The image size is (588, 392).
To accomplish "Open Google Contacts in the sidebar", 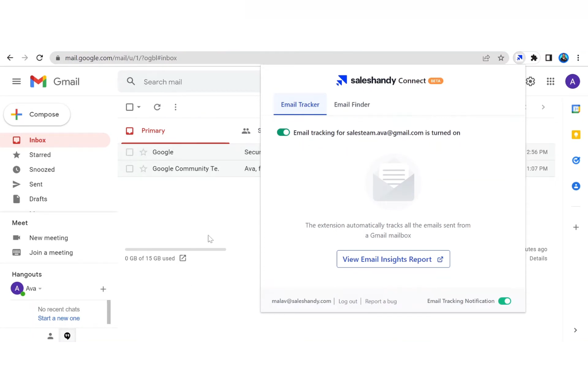I will [x=576, y=186].
